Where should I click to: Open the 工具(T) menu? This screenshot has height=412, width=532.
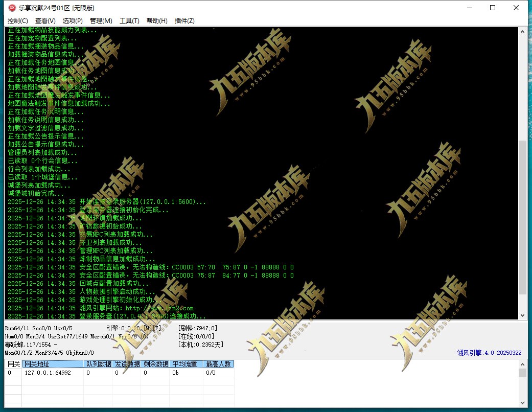[x=129, y=21]
